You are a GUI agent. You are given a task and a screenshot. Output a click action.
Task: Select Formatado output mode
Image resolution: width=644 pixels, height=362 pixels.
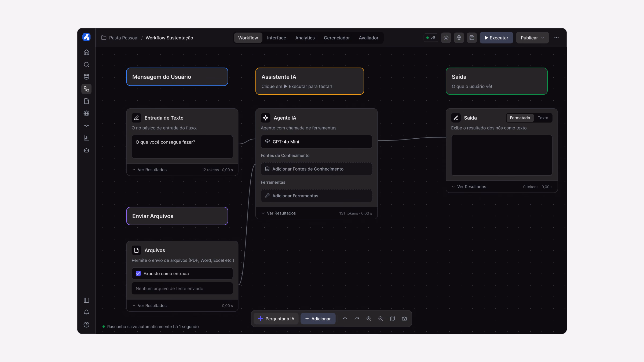point(520,118)
